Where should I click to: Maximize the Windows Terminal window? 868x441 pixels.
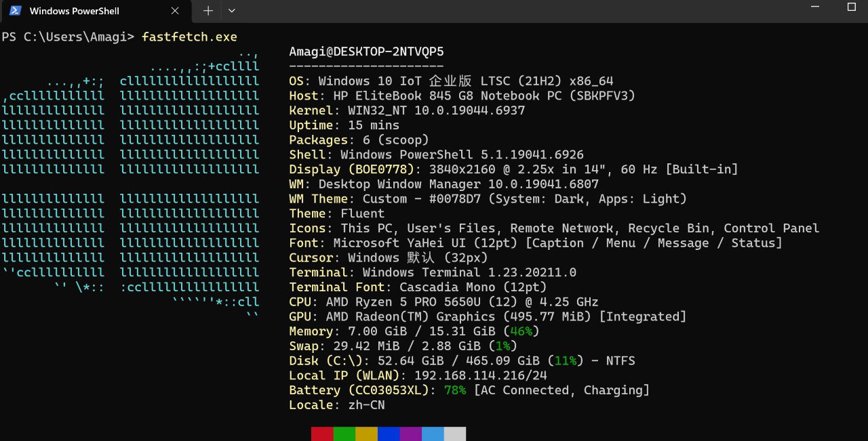click(x=852, y=7)
